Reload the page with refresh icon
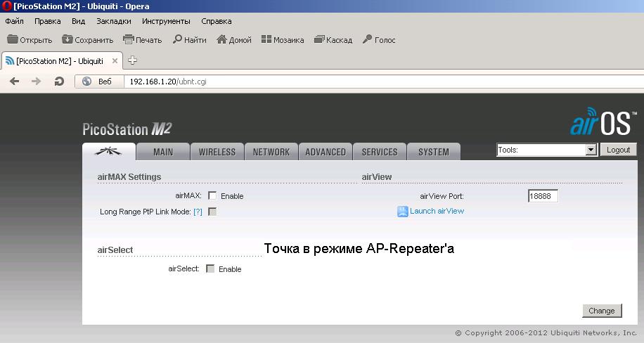The width and height of the screenshot is (644, 343). coord(59,82)
